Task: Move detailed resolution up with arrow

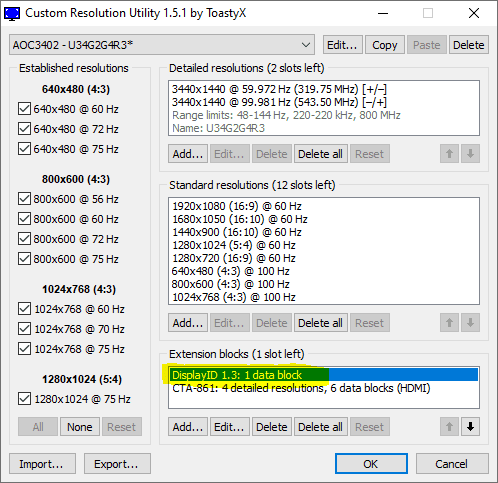Action: click(449, 154)
